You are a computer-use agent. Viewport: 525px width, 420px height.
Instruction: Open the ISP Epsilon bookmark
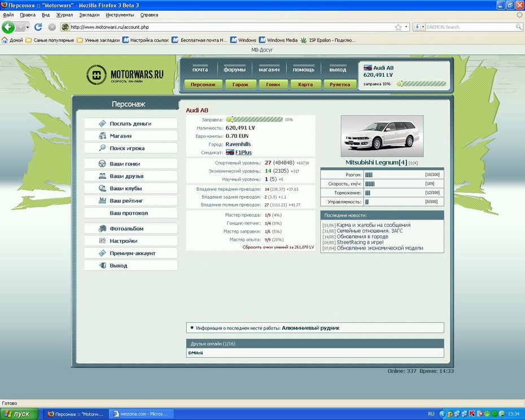tap(329, 40)
